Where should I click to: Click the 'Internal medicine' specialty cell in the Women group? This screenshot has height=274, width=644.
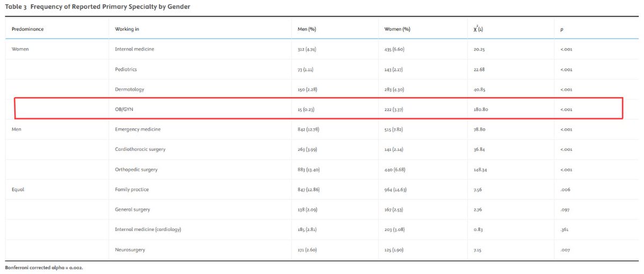point(135,49)
